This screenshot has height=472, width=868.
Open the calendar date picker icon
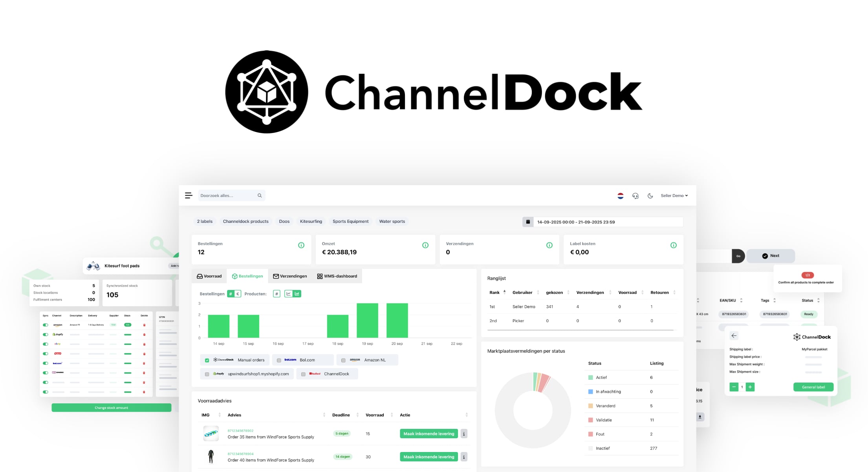coord(528,222)
